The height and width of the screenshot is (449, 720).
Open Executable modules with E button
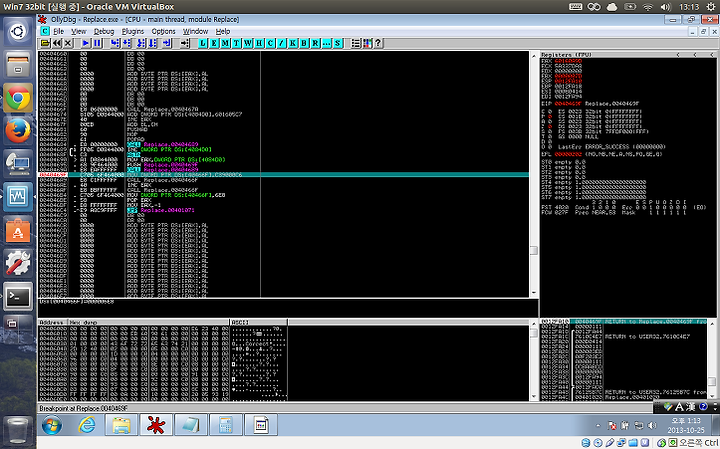click(214, 43)
